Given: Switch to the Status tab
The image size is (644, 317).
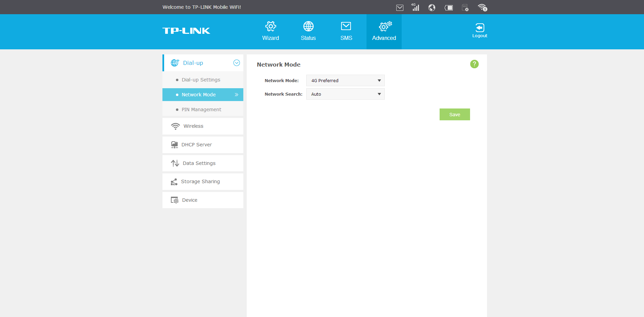Looking at the screenshot, I should coord(308,31).
